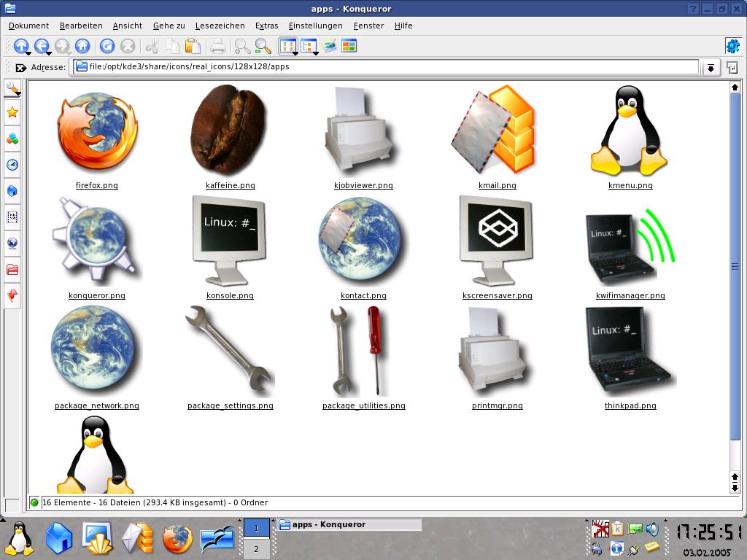
Task: Click the Back arrow toolbar button
Action: click(42, 46)
